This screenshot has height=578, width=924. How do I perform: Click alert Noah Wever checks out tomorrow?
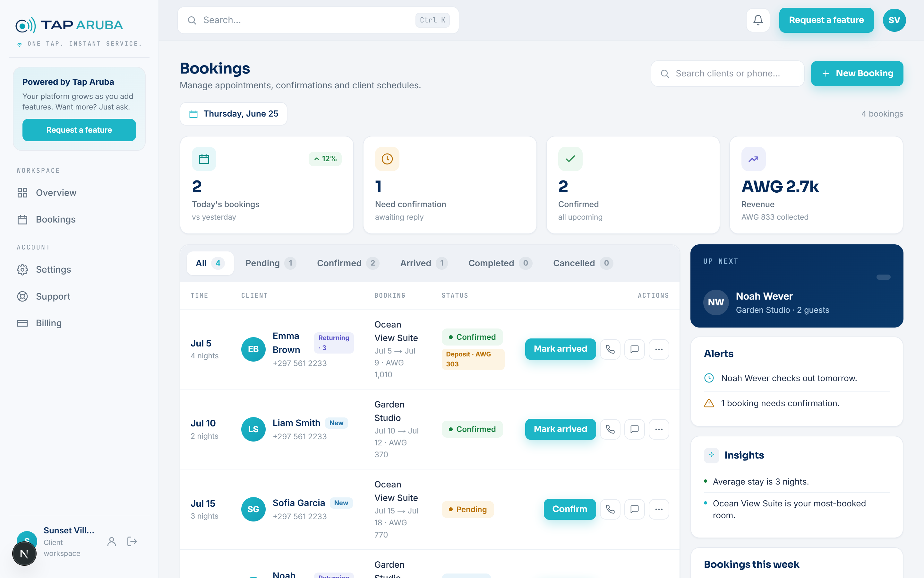789,378
